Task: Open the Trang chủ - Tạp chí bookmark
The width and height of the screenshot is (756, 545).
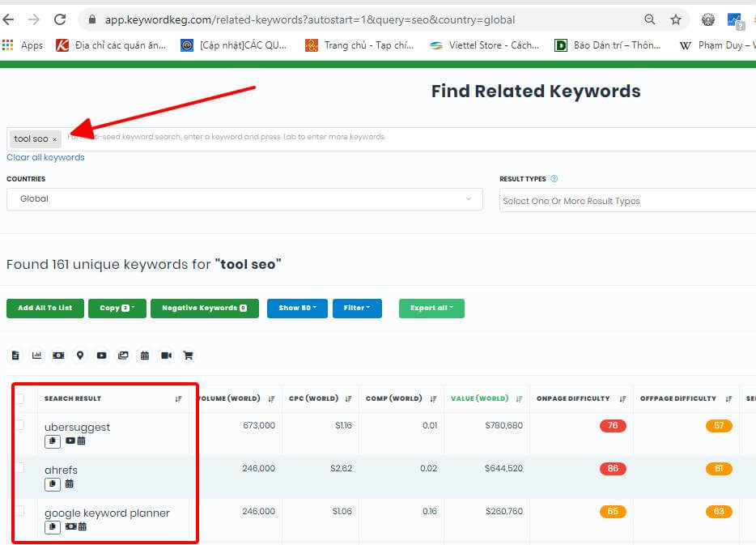Action: (x=359, y=45)
